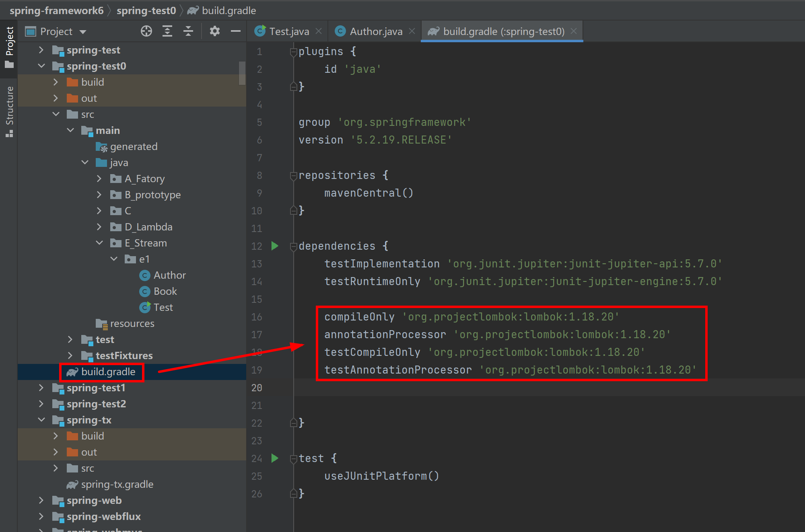The width and height of the screenshot is (805, 532).
Task: Run the test block gutter arrow
Action: pyautogui.click(x=275, y=458)
